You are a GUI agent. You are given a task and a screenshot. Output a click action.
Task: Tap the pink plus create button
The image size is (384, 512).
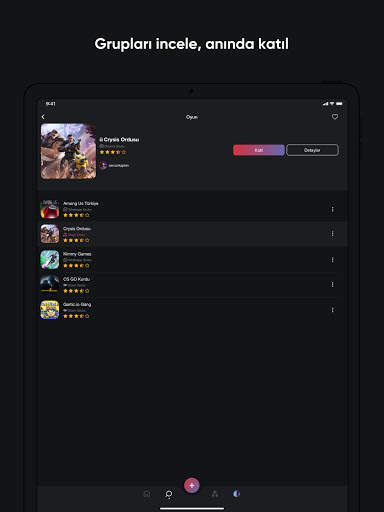192,486
